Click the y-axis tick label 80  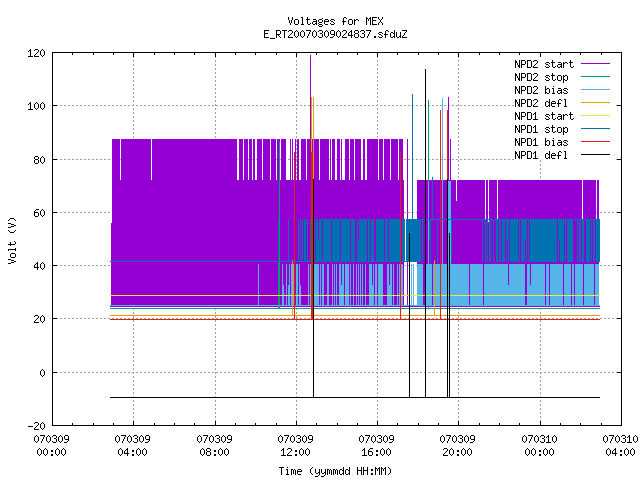coord(39,160)
